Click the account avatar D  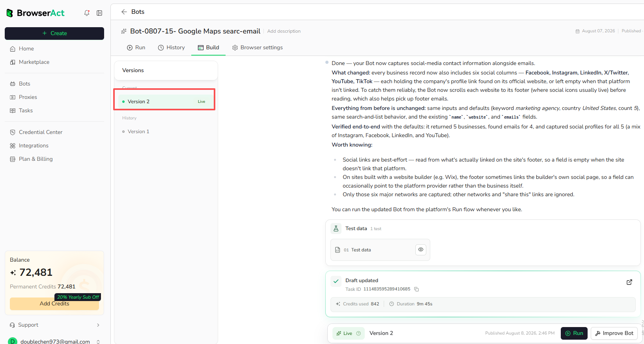13,341
